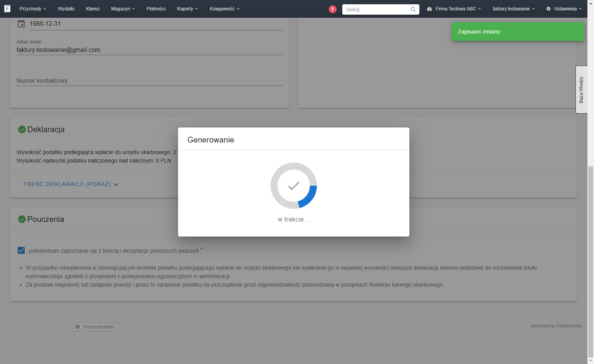
Task: Click the Fakturownia logo icon
Action: coord(7,8)
